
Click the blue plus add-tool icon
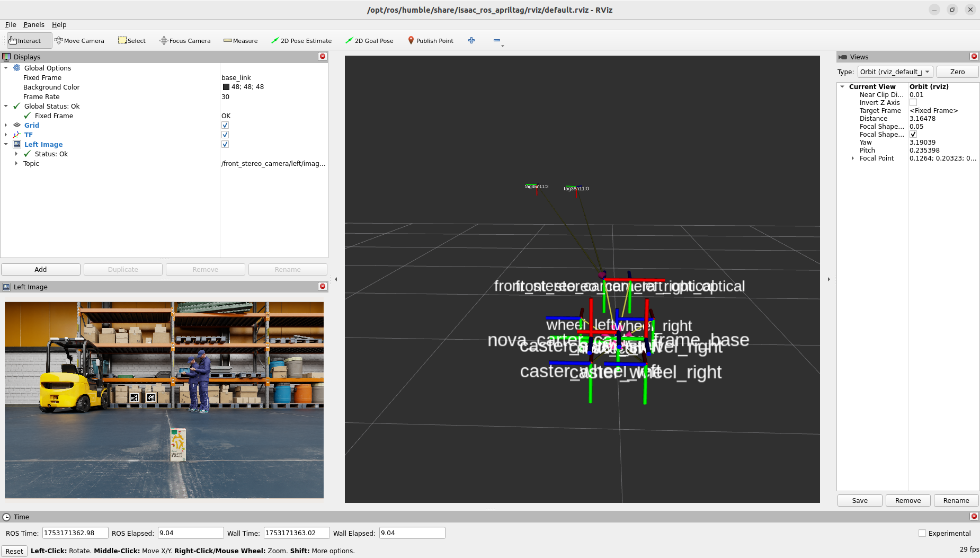coord(471,41)
